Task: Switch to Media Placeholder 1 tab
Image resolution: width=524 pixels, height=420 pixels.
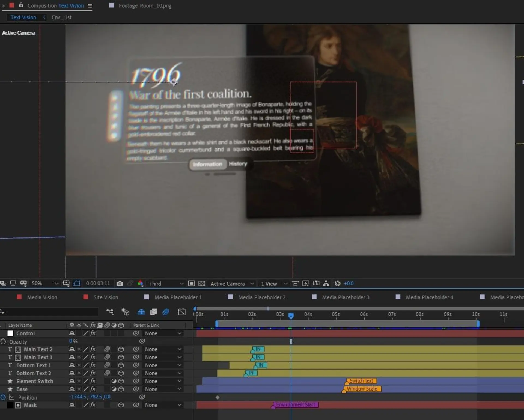Action: [x=178, y=297]
